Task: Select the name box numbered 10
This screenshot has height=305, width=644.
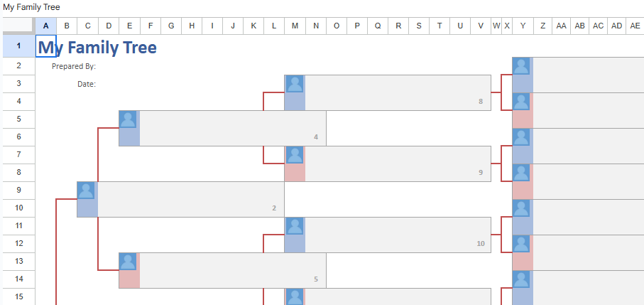Action: [x=398, y=235]
